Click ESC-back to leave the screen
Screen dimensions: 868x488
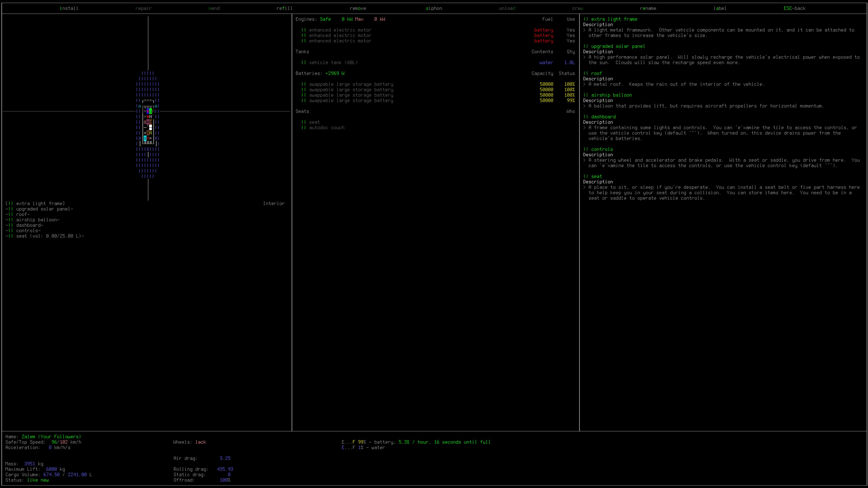pyautogui.click(x=794, y=8)
